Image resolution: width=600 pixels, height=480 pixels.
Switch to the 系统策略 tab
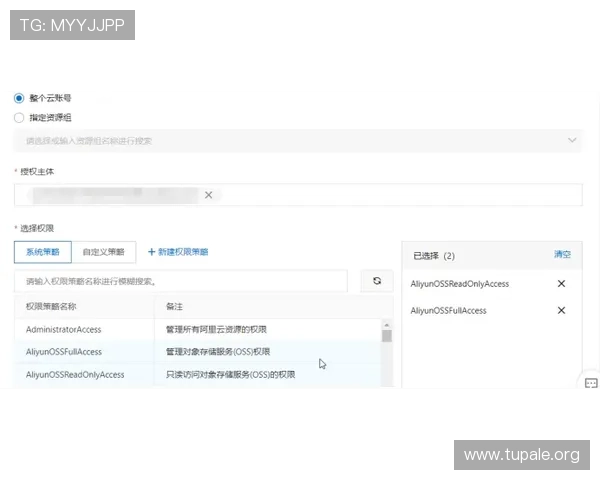coord(42,252)
